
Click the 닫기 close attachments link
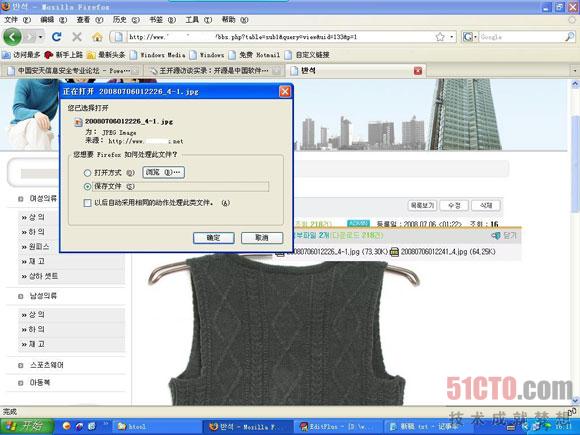[x=504, y=235]
